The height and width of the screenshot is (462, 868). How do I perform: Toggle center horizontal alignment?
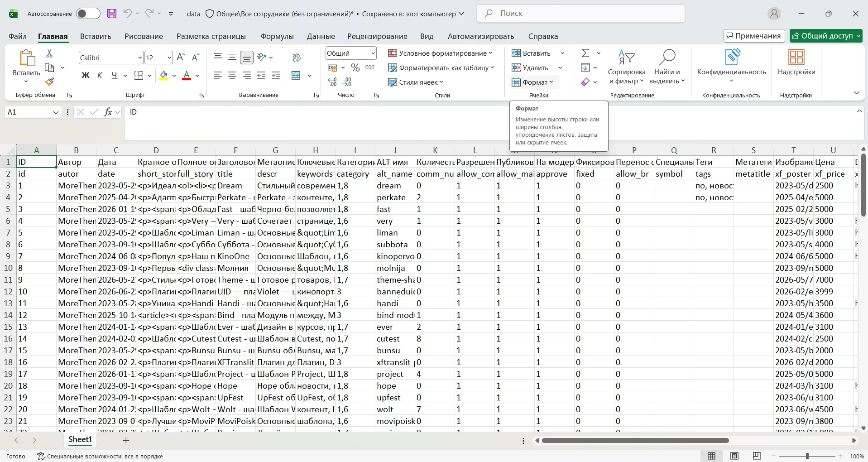[232, 75]
